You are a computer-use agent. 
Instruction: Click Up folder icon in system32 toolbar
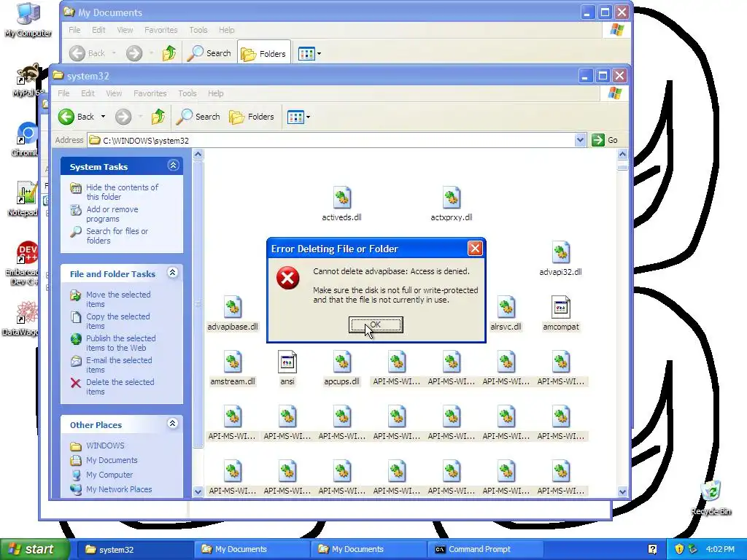click(158, 117)
